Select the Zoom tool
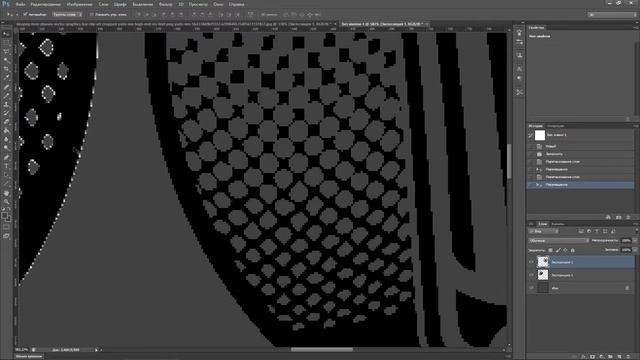Image resolution: width=640 pixels, height=360 pixels. 6,202
